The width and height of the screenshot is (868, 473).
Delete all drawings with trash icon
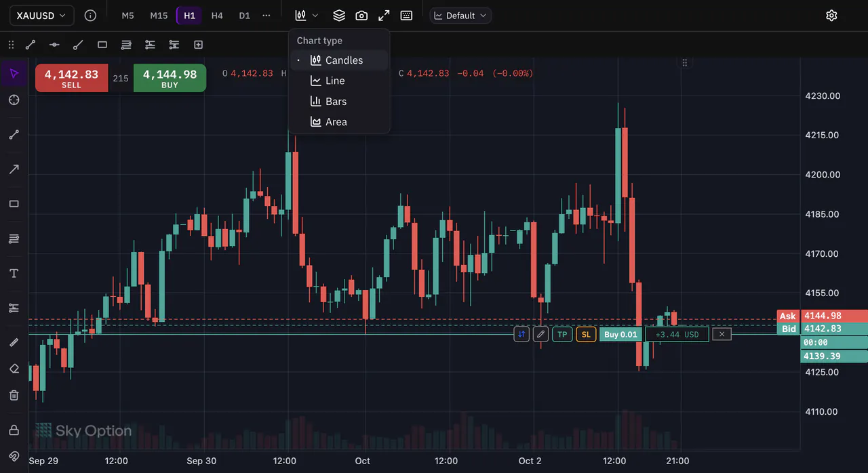[x=14, y=395]
